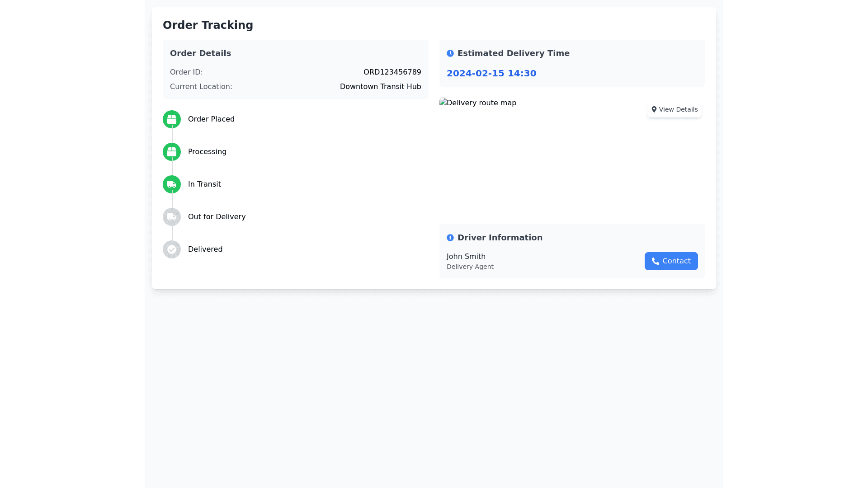Click the gray Out for Delivery truck icon
This screenshot has height=488, width=868.
pos(172,217)
